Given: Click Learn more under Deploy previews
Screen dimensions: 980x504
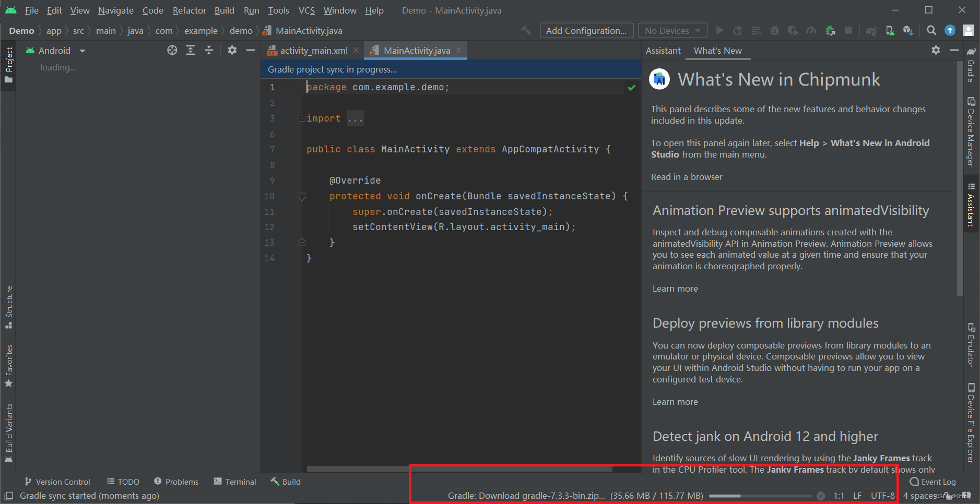Looking at the screenshot, I should click(675, 402).
